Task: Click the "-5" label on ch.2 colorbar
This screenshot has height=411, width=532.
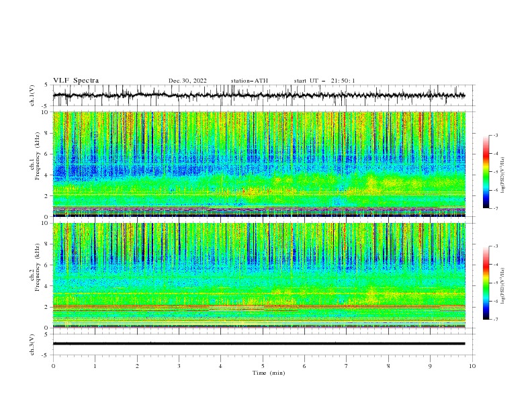Action: point(496,283)
